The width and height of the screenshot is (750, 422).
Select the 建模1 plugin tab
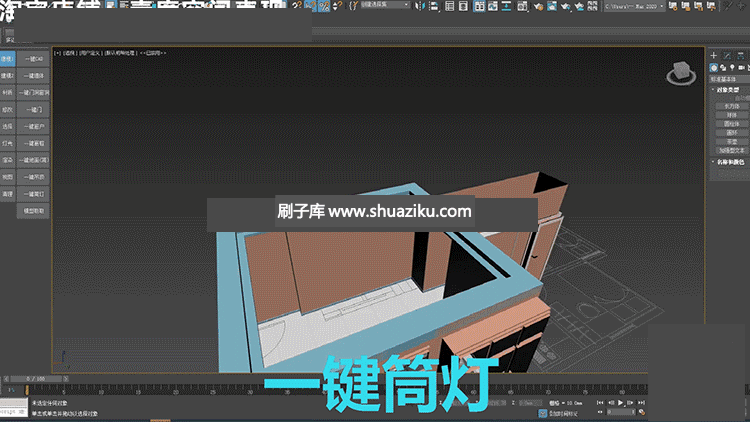(7, 59)
